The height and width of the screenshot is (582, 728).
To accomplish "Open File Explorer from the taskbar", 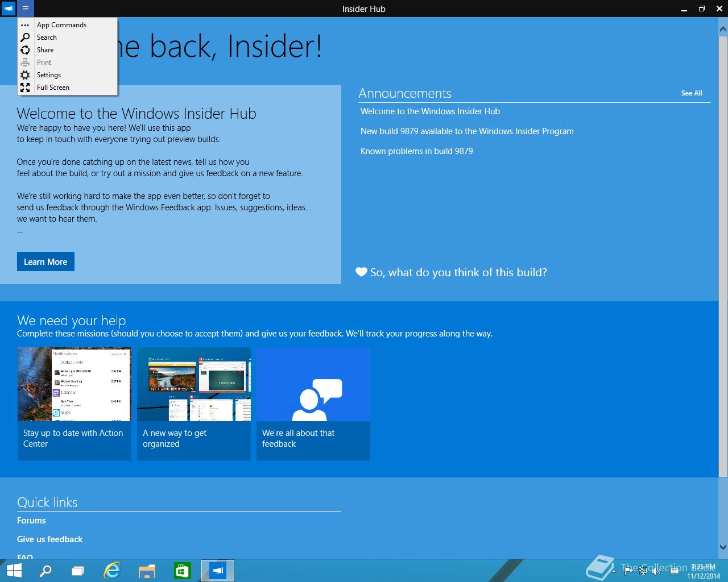I will pyautogui.click(x=147, y=571).
